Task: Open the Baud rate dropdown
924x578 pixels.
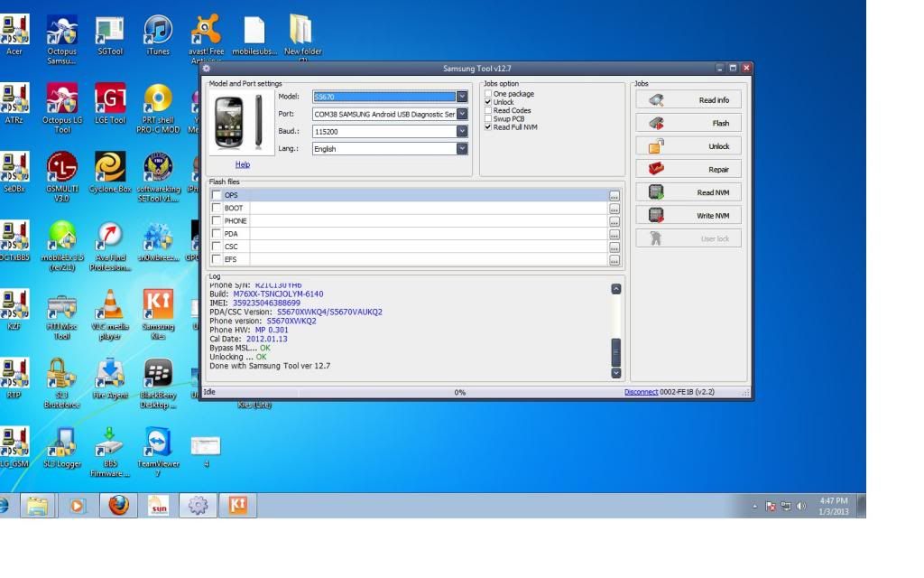Action: click(462, 131)
